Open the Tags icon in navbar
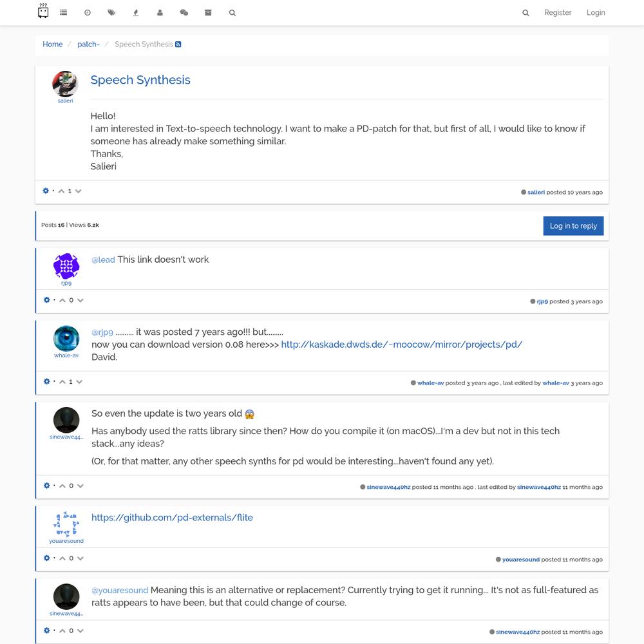644x644 pixels. tap(111, 12)
